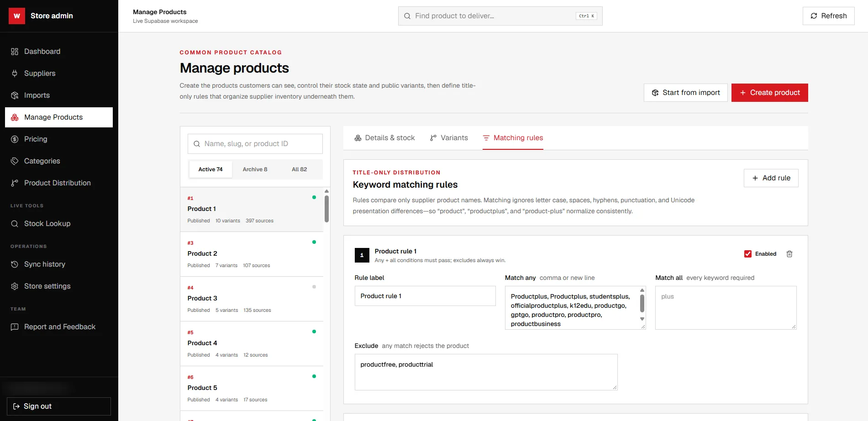Select Product 1 in the list
Screen dimensions: 868x421
click(252, 210)
